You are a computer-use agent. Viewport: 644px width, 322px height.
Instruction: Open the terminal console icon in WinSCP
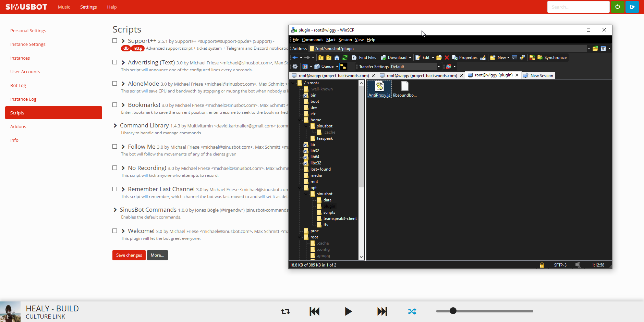coord(514,58)
